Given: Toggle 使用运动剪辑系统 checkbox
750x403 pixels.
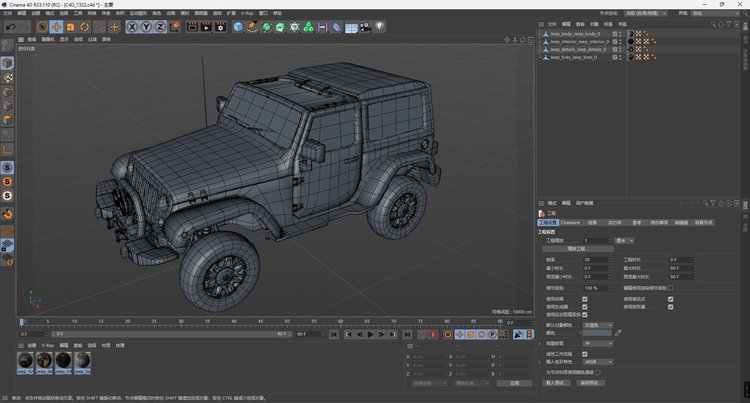Looking at the screenshot, I should (x=585, y=315).
